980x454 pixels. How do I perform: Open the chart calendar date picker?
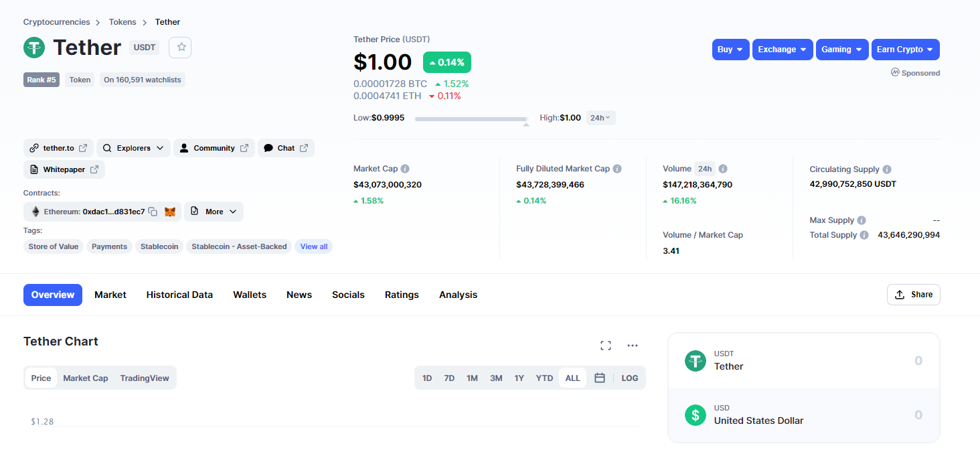tap(600, 378)
